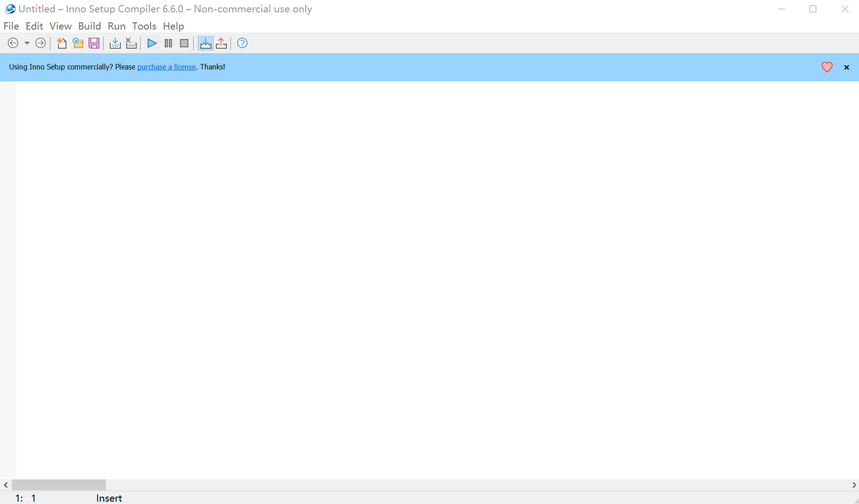Toggle the Target Setup debug mode
Screen dimensions: 859x504
pyautogui.click(x=205, y=43)
